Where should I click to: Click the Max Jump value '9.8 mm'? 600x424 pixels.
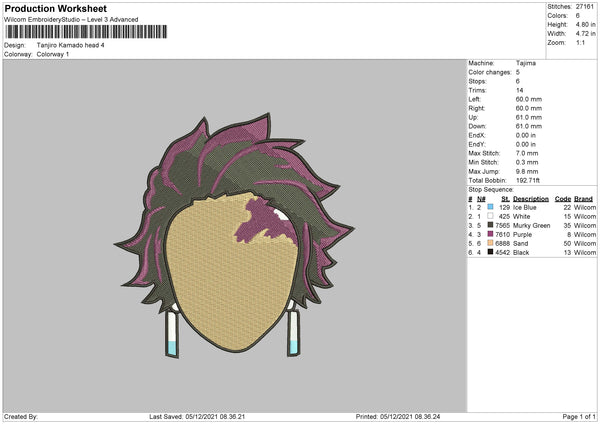(527, 171)
